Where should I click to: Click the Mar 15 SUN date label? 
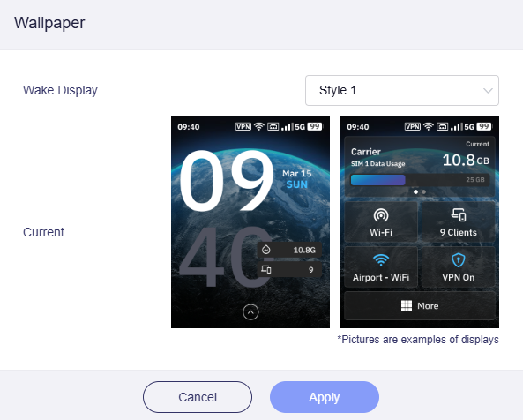[x=296, y=179]
